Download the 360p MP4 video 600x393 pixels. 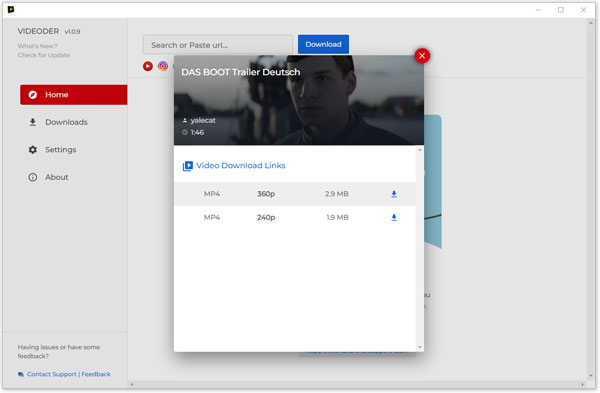tap(394, 194)
